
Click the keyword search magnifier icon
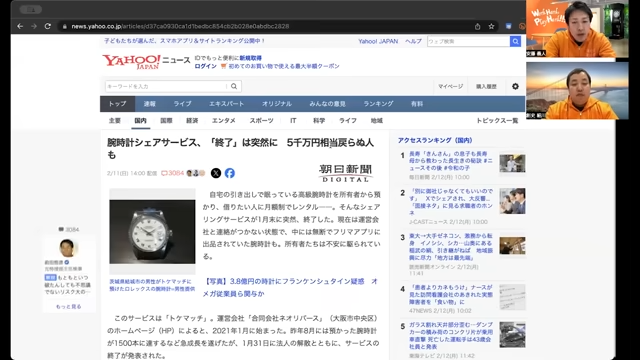(234, 86)
